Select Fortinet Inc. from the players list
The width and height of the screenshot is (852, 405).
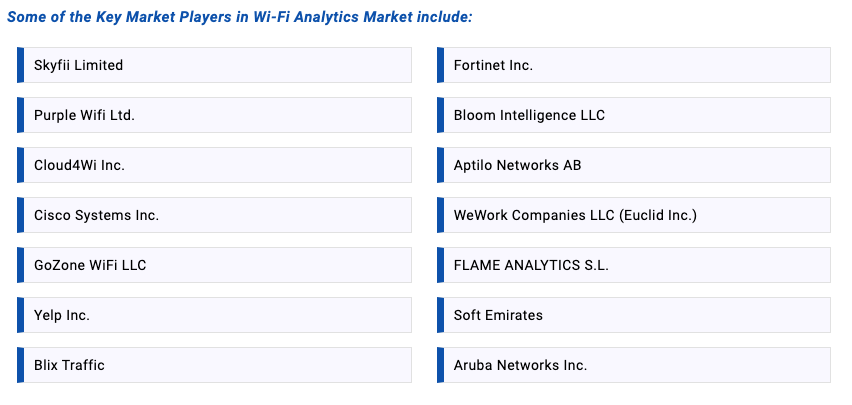coord(493,65)
